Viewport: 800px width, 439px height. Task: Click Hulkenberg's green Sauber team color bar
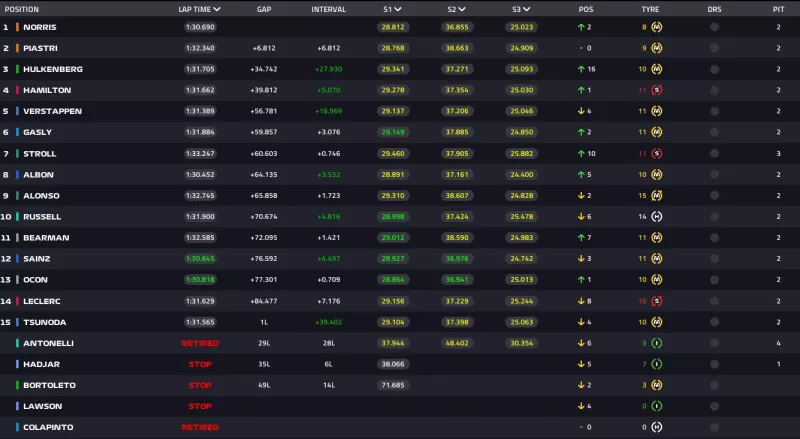pyautogui.click(x=17, y=69)
